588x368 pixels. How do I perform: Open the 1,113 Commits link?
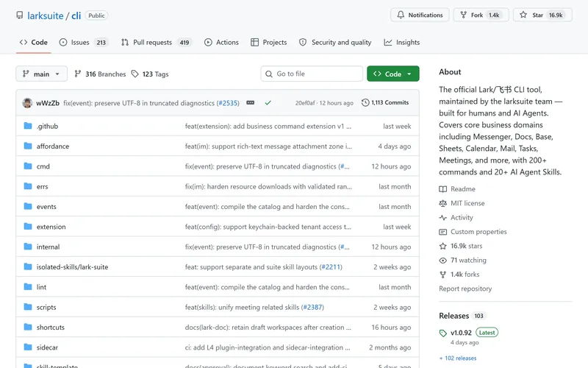point(385,102)
